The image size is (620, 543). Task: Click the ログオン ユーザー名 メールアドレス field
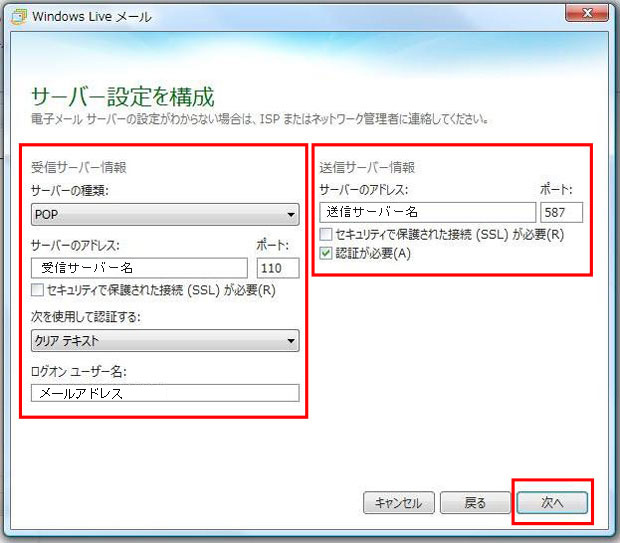165,393
